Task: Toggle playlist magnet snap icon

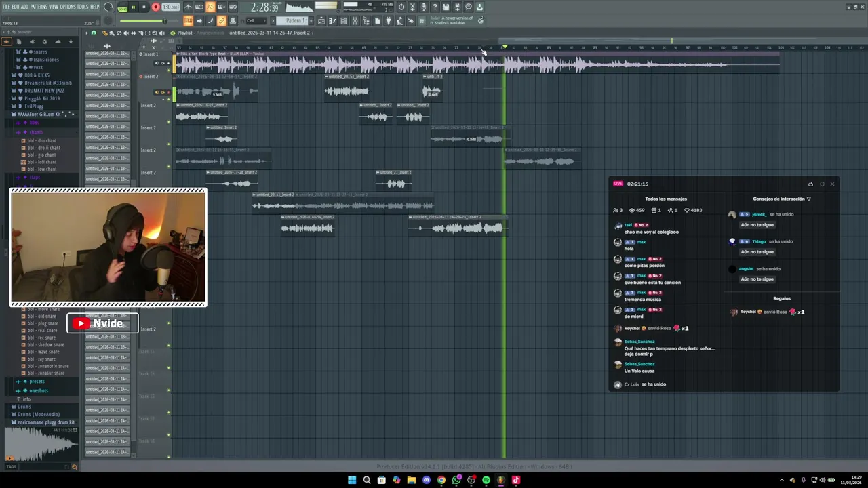Action: pyautogui.click(x=94, y=33)
